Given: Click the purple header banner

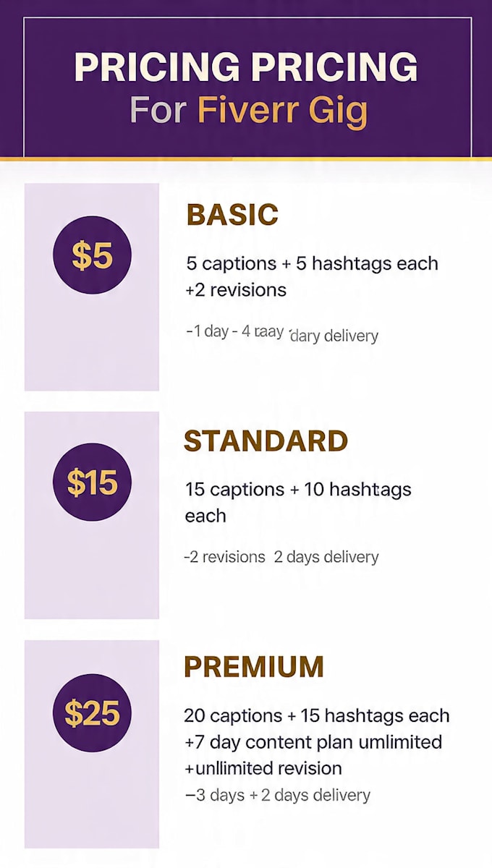Looking at the screenshot, I should [246, 78].
